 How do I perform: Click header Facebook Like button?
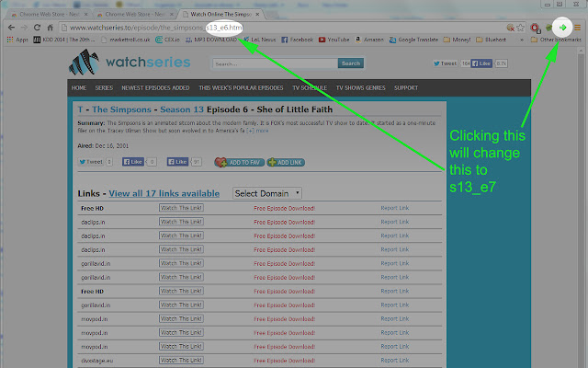click(481, 63)
